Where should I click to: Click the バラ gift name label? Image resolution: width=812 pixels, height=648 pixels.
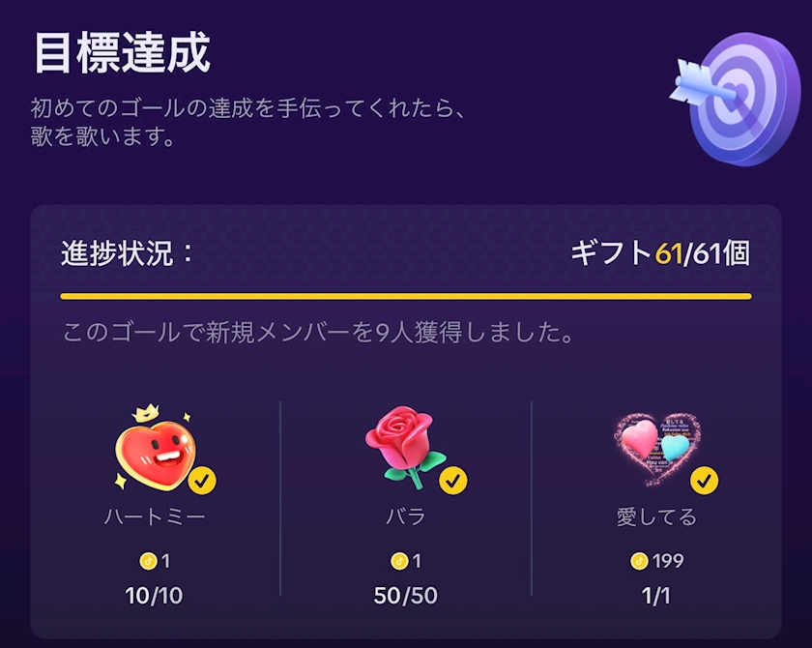[x=406, y=517]
